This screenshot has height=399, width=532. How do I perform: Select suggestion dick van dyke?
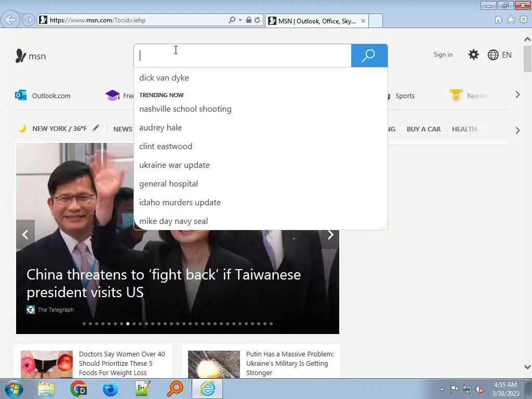pos(164,78)
